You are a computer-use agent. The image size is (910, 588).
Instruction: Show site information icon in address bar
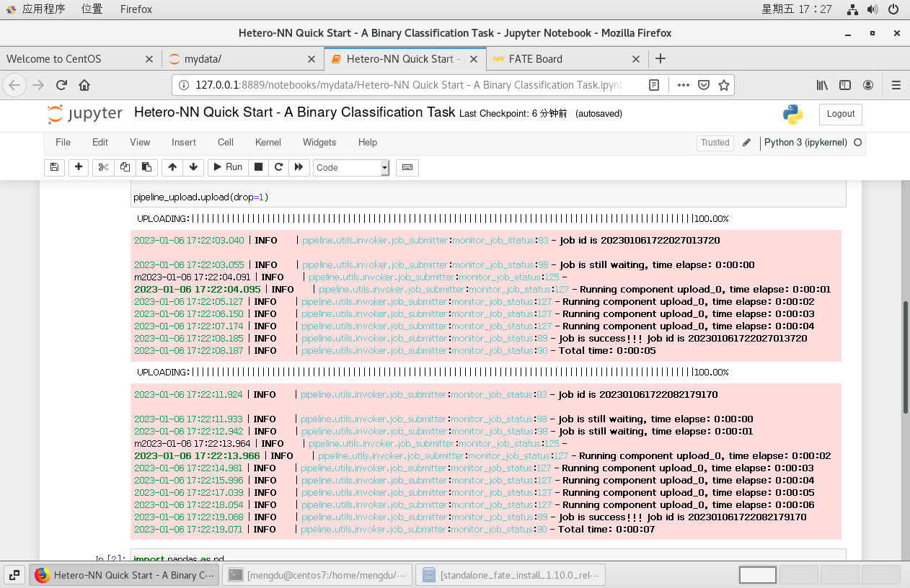point(183,85)
